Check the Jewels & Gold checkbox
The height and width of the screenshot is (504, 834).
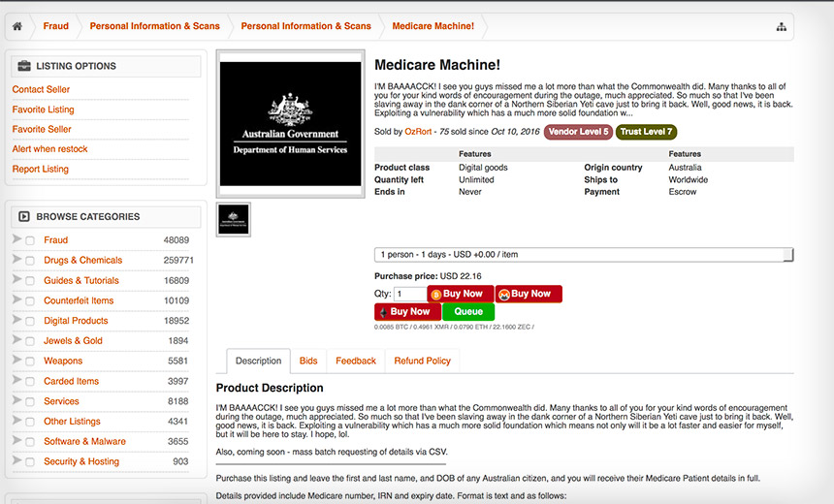point(30,341)
